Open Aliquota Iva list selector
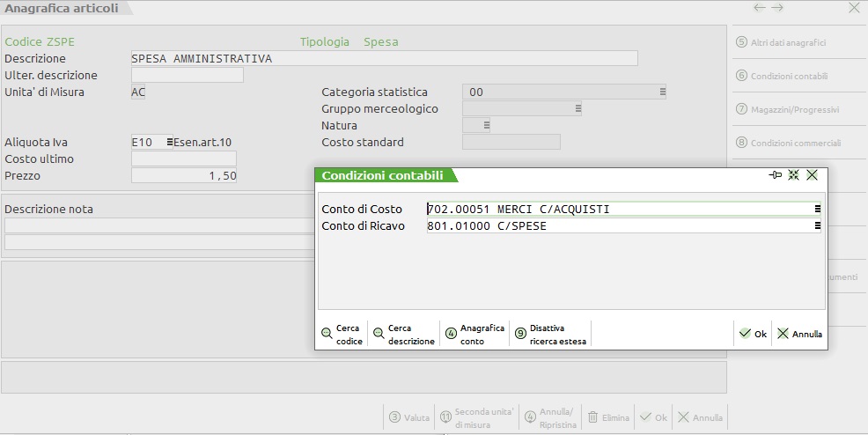The height and width of the screenshot is (435, 868). 169,142
